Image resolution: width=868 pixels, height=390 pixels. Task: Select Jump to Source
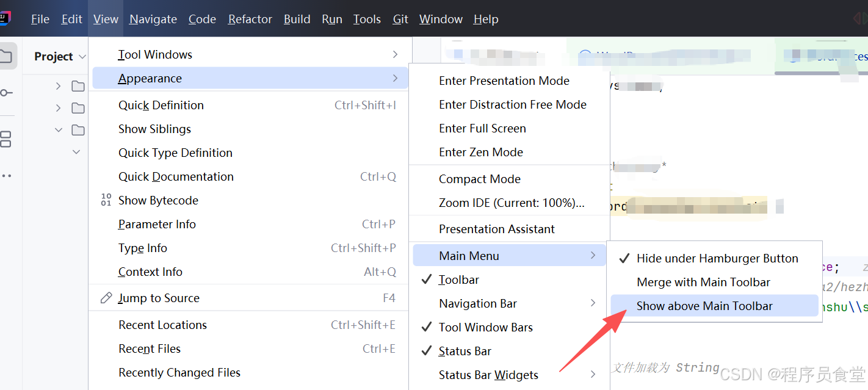(x=250, y=298)
